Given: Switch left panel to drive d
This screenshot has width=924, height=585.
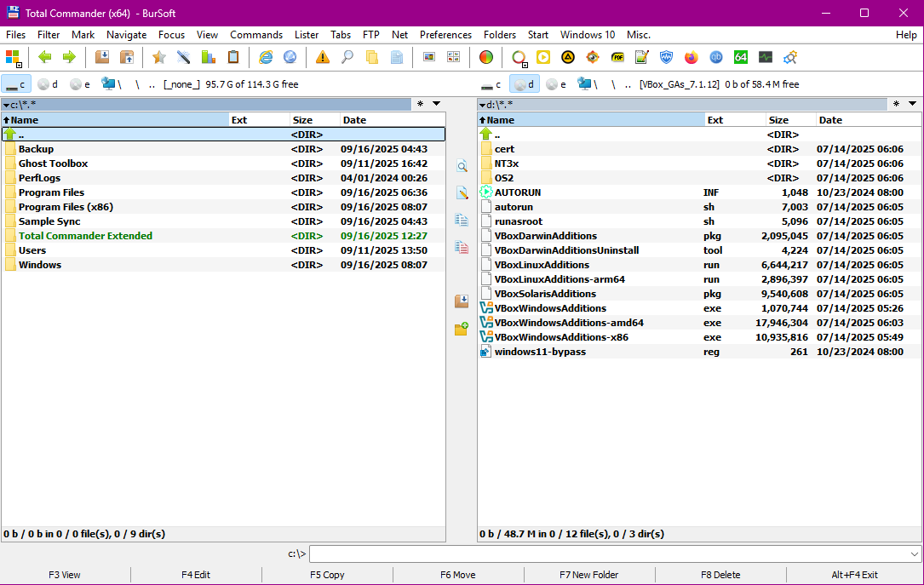Looking at the screenshot, I should 48,84.
